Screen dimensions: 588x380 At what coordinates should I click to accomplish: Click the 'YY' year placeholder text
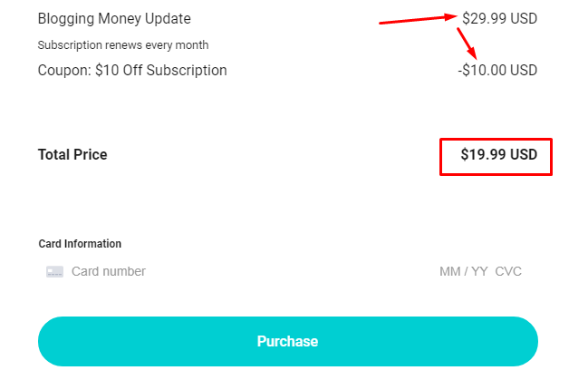click(478, 271)
